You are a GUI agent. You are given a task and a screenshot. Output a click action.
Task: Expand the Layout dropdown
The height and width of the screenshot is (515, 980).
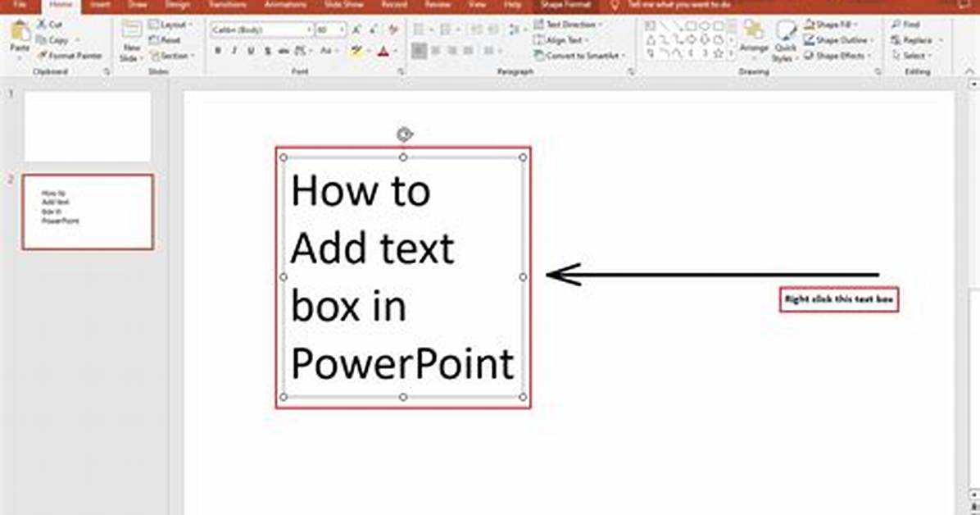[170, 25]
